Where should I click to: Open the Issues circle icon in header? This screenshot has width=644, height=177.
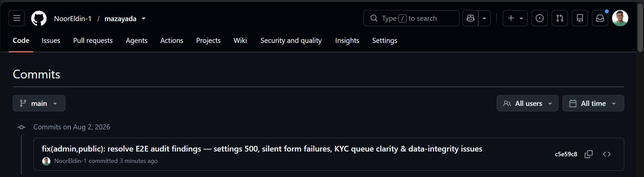(539, 18)
